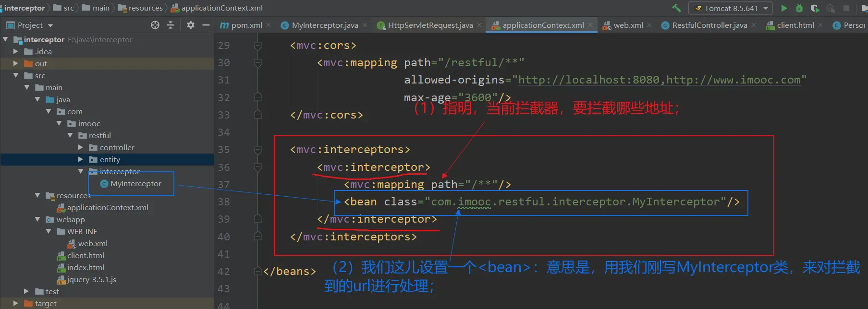Run with coverage shield icon
This screenshot has height=309, width=868.
(815, 8)
